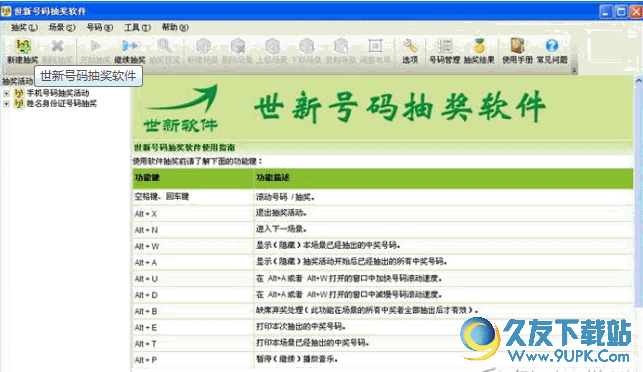This screenshot has width=643, height=372.
Task: Click the 复制场景 toolbar icon
Action: [x=341, y=46]
